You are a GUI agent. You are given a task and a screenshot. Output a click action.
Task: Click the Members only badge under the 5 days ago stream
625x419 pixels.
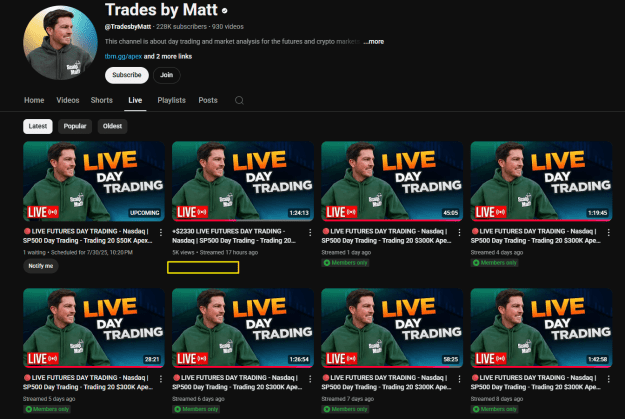[47, 409]
